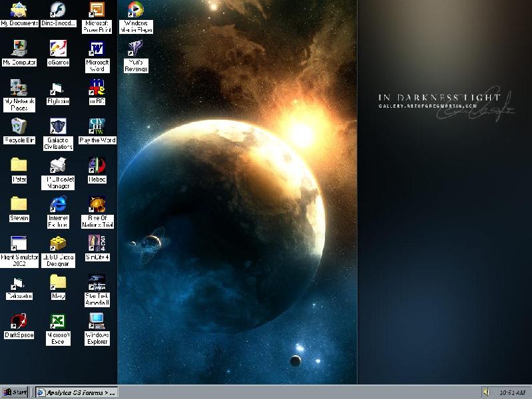Select the DarkSpace game icon
The width and height of the screenshot is (532, 399).
[x=19, y=321]
